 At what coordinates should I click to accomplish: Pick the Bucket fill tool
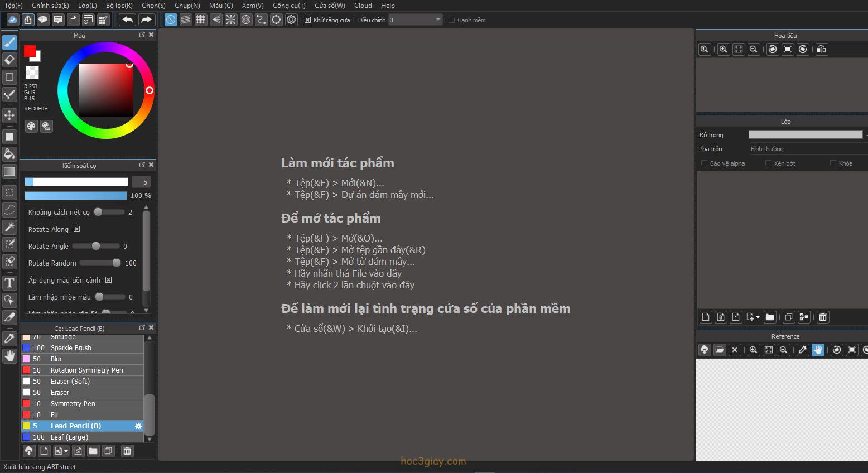click(x=9, y=154)
